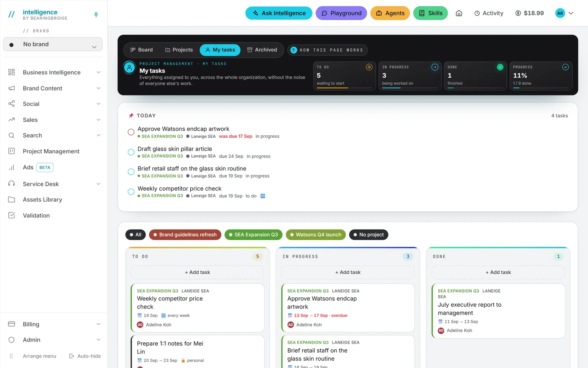Add task in the In Progress column

[x=348, y=272]
